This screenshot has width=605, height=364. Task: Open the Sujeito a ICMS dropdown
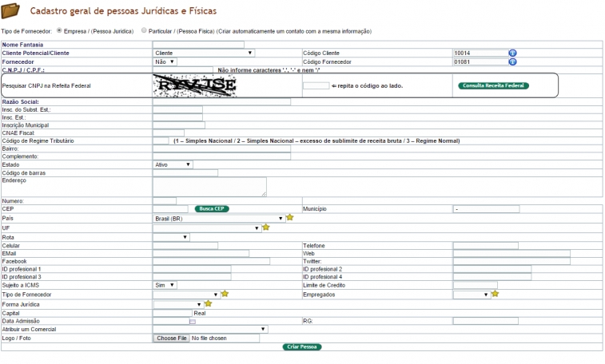coord(165,286)
